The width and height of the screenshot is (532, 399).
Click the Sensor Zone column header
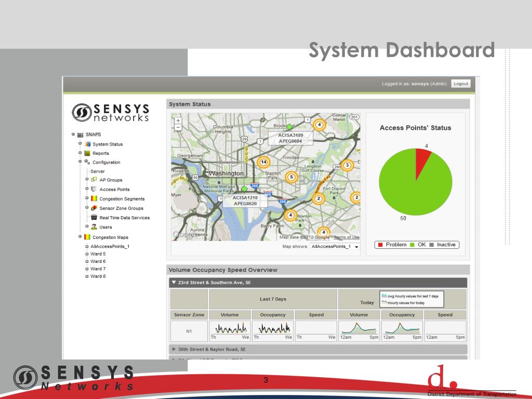[189, 315]
